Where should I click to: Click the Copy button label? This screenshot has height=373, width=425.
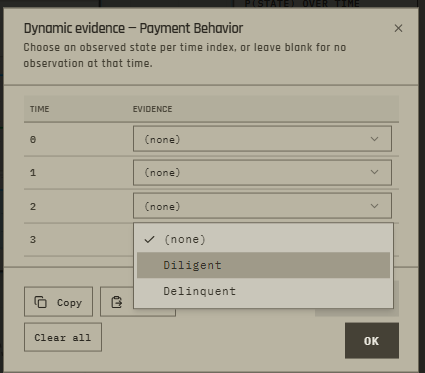point(69,303)
